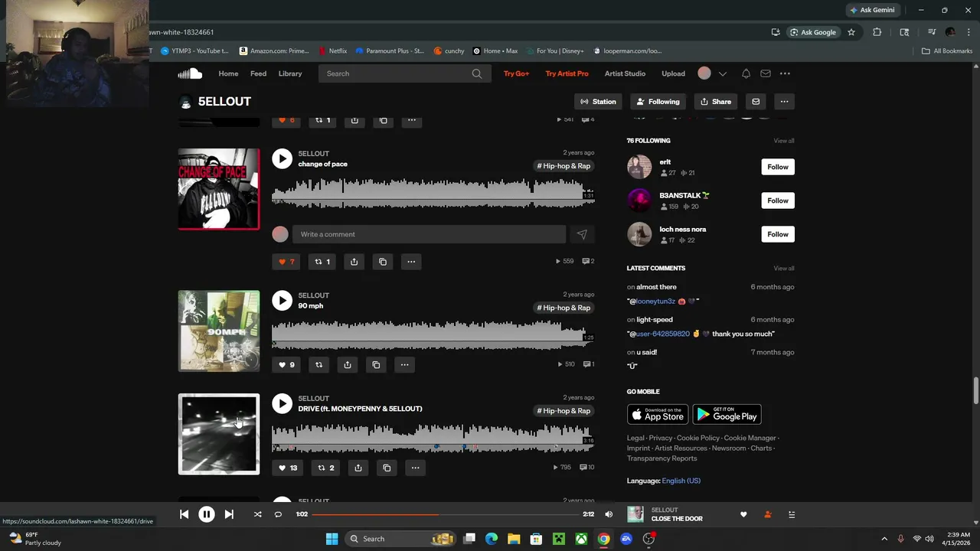Screen dimensions: 980x551
Task: View all 76 following
Action: (x=784, y=141)
